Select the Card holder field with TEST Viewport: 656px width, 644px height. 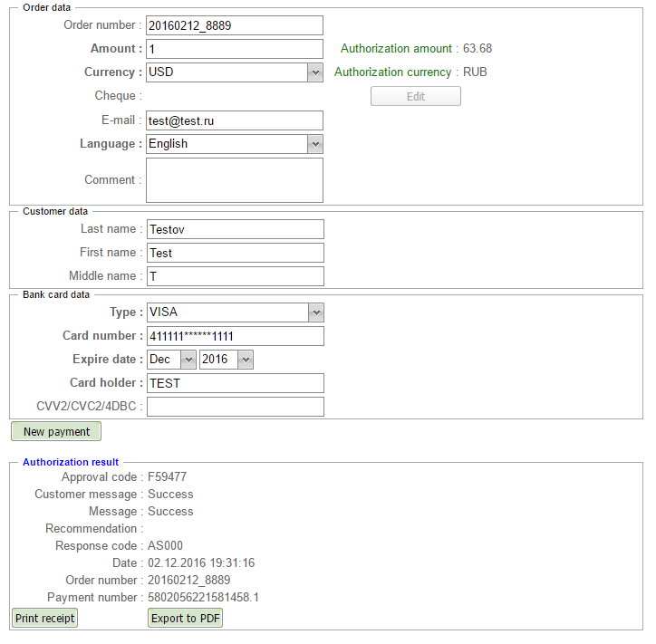[234, 383]
